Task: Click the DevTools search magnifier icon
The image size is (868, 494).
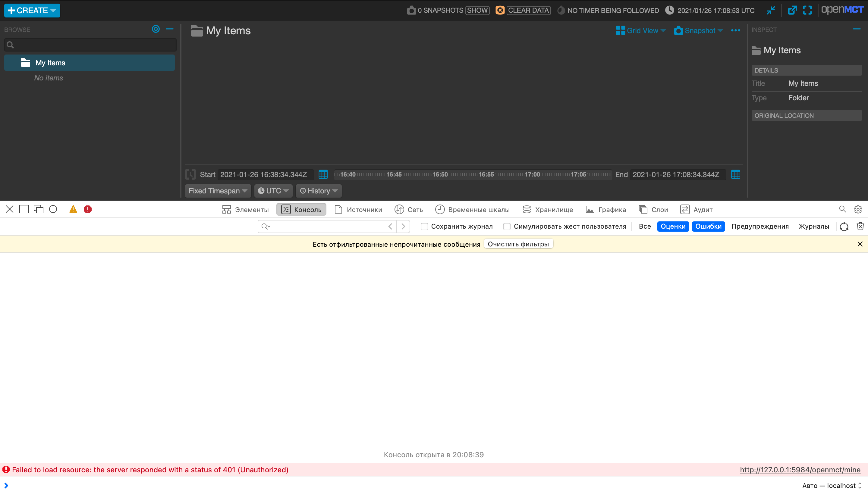Action: 843,209
